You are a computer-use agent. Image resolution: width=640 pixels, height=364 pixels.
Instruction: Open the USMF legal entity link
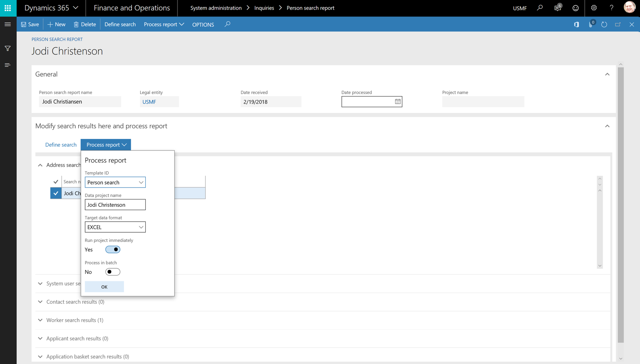click(x=149, y=102)
